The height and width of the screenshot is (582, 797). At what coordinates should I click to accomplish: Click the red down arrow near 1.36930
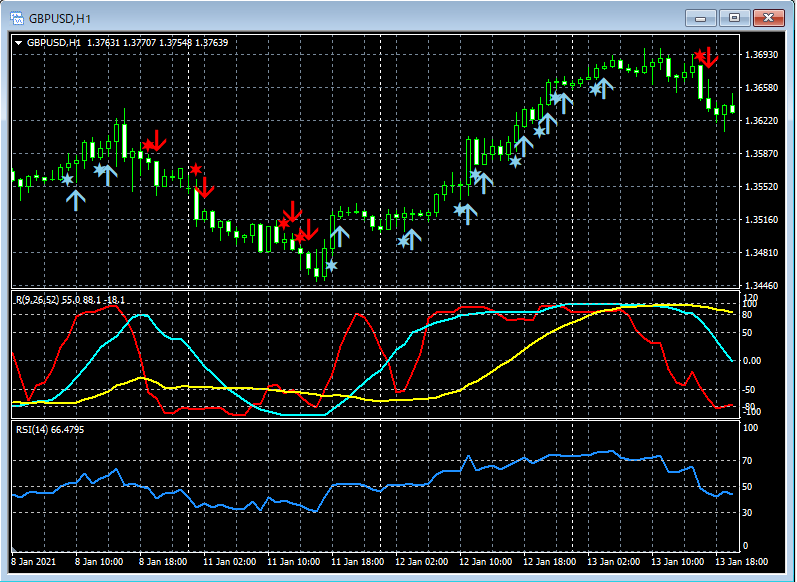(708, 57)
